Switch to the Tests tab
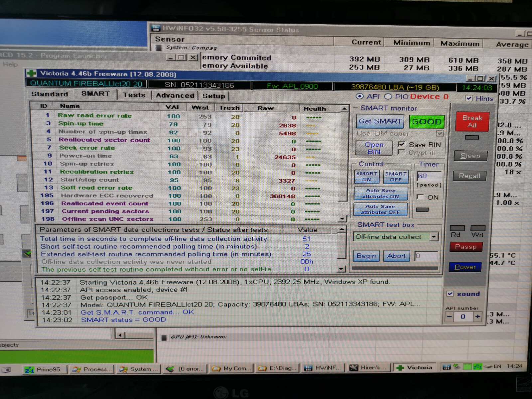The height and width of the screenshot is (399, 532). pos(134,95)
